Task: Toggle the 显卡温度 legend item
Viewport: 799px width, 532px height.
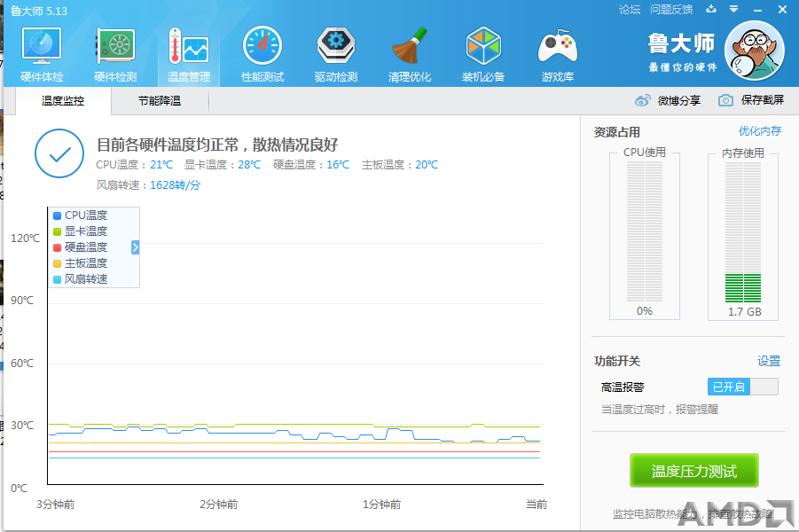Action: [x=81, y=231]
